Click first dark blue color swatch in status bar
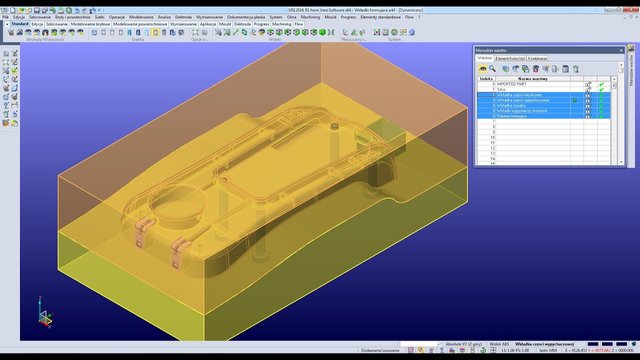This screenshot has width=640, height=360. tap(593, 344)
